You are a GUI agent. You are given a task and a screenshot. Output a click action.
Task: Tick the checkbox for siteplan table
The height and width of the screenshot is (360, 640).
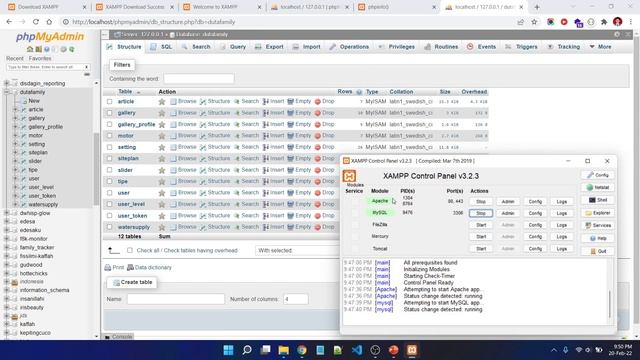coord(109,158)
